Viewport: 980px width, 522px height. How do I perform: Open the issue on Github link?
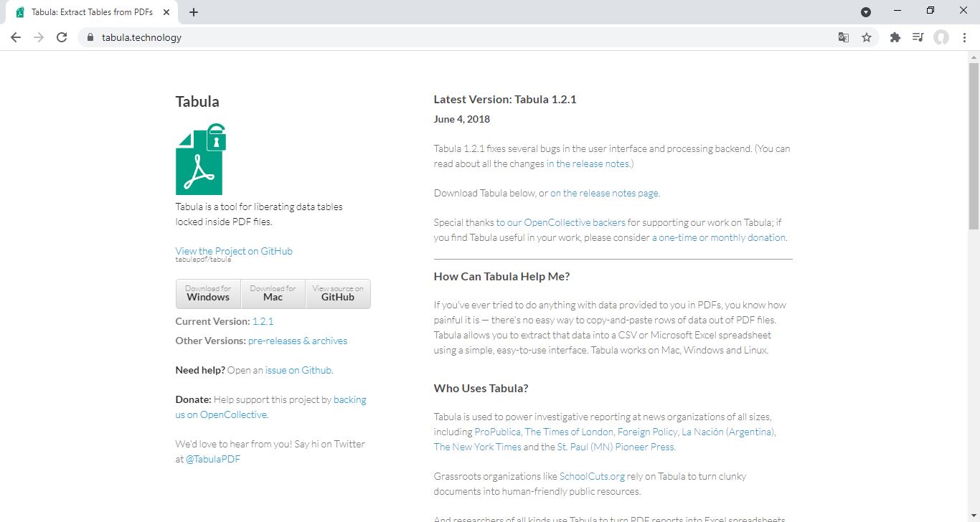pos(298,370)
